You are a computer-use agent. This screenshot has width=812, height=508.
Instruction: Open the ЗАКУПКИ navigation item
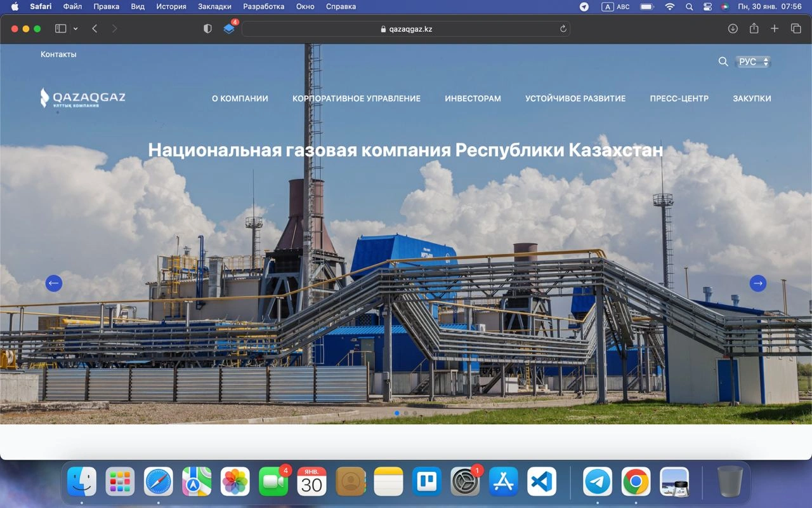click(x=752, y=98)
